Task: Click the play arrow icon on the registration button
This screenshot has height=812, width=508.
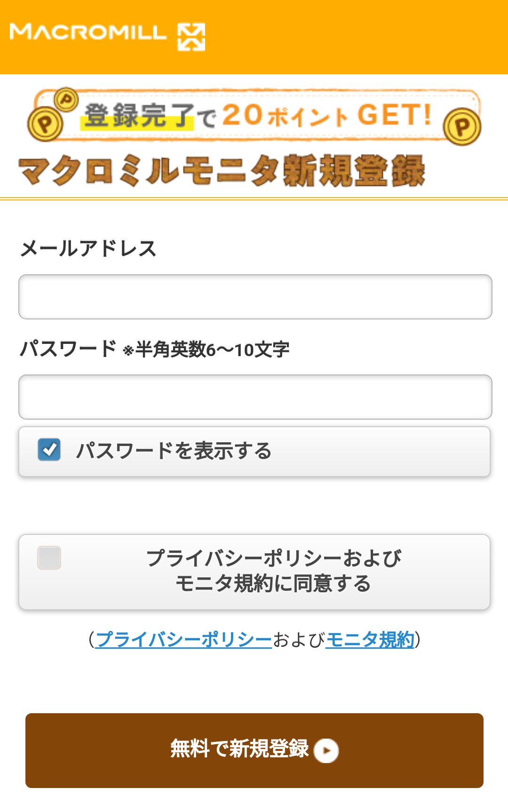Action: (328, 751)
